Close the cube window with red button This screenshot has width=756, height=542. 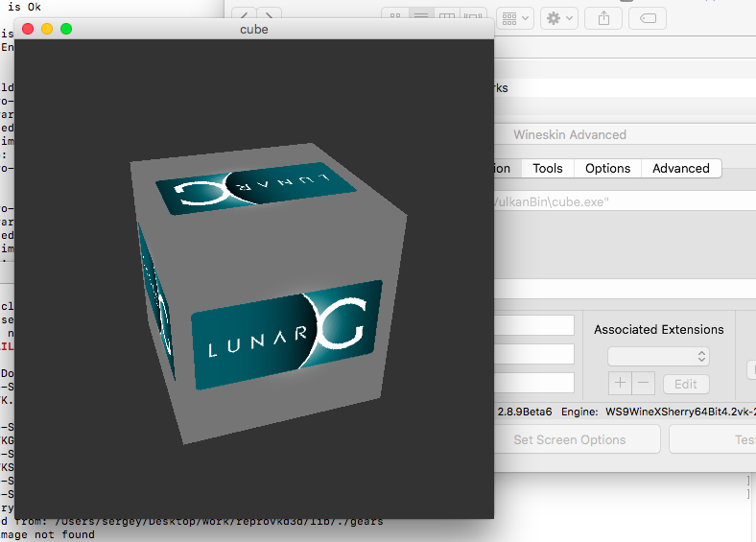(x=28, y=29)
